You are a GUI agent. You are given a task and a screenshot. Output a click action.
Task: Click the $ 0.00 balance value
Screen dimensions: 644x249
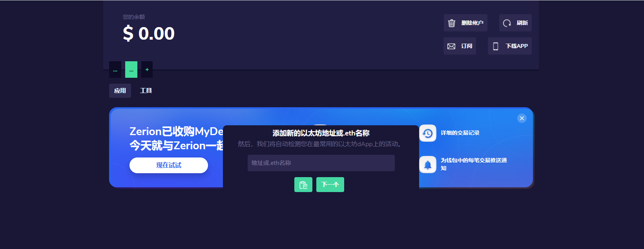tap(149, 33)
